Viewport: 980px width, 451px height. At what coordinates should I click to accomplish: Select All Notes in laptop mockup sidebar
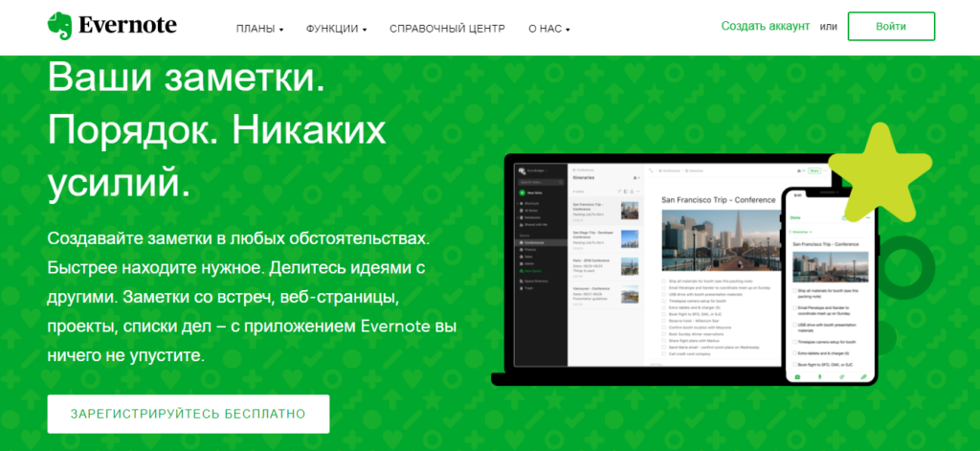[530, 210]
